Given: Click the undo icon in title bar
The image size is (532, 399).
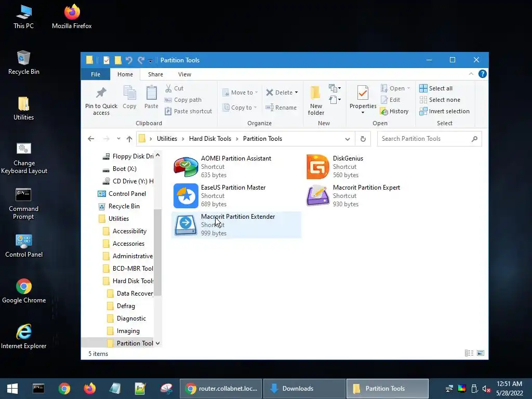Looking at the screenshot, I should pos(129,60).
